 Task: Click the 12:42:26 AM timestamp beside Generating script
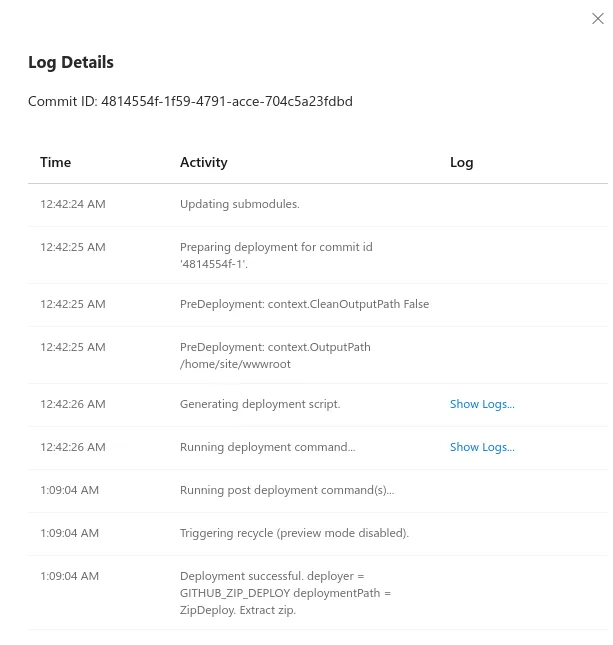pyautogui.click(x=72, y=404)
